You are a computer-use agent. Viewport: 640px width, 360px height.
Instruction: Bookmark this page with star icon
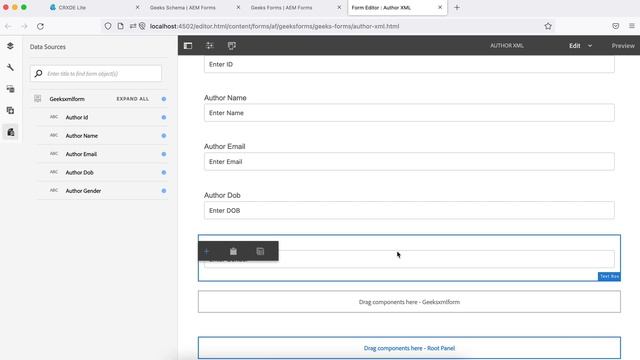pos(548,26)
